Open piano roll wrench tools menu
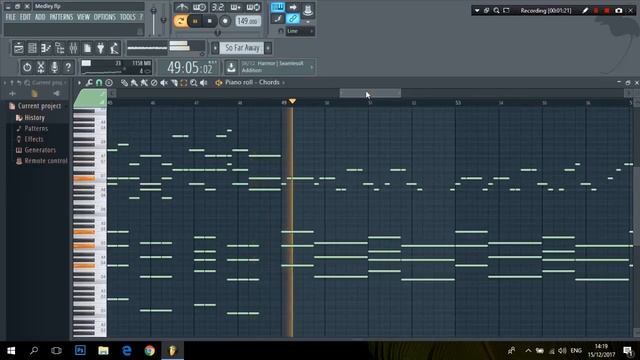Viewport: 640px width, 360px height. [89, 83]
